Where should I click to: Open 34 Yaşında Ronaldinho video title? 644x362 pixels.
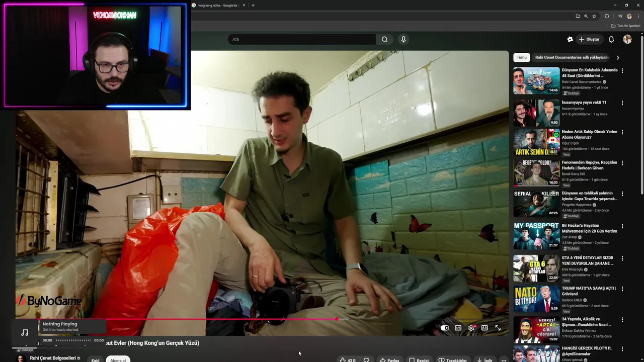click(x=587, y=322)
